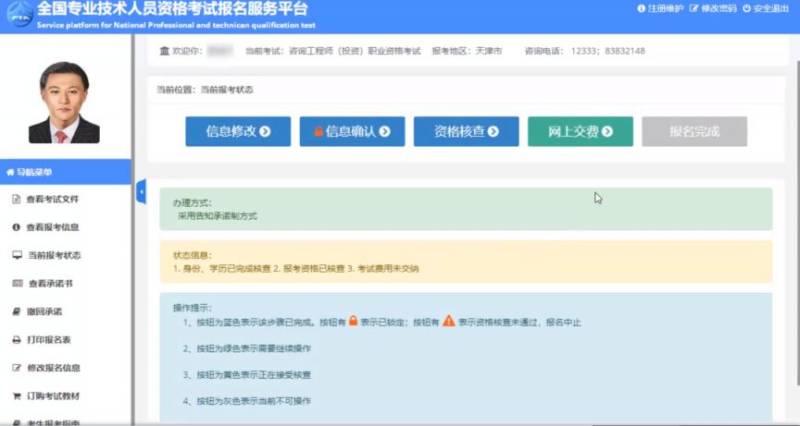Click the 安全退出 power icon
Viewport: 800px width, 426px height.
747,8
